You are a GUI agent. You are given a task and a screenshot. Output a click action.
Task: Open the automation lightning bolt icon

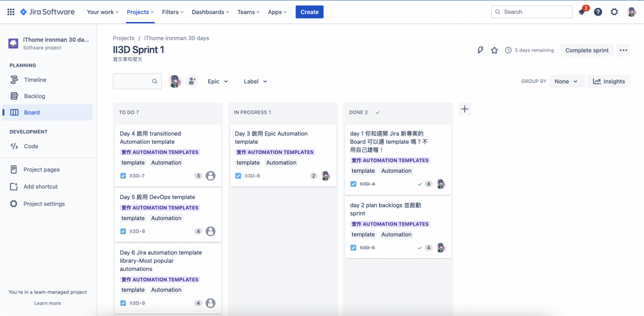480,50
